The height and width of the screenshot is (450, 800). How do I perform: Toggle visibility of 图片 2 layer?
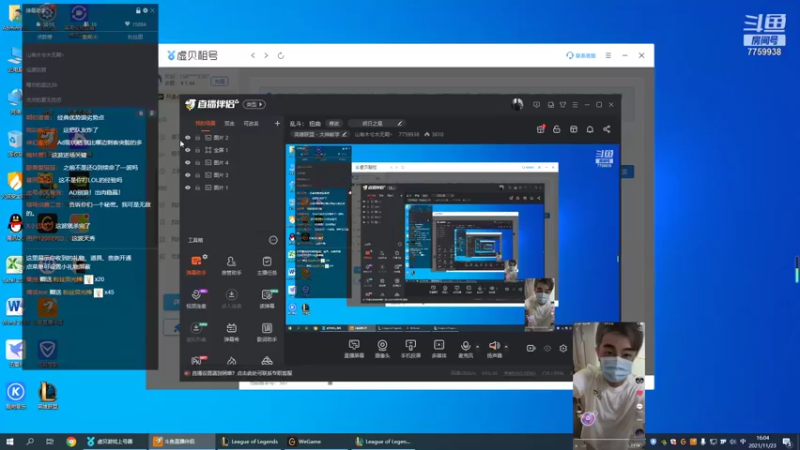pos(188,138)
